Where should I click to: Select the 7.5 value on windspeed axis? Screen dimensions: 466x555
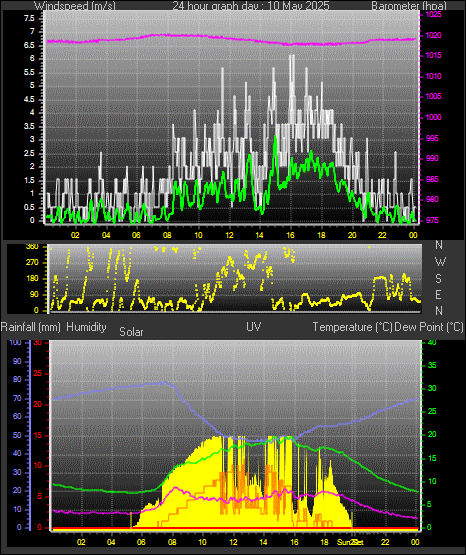(29, 18)
